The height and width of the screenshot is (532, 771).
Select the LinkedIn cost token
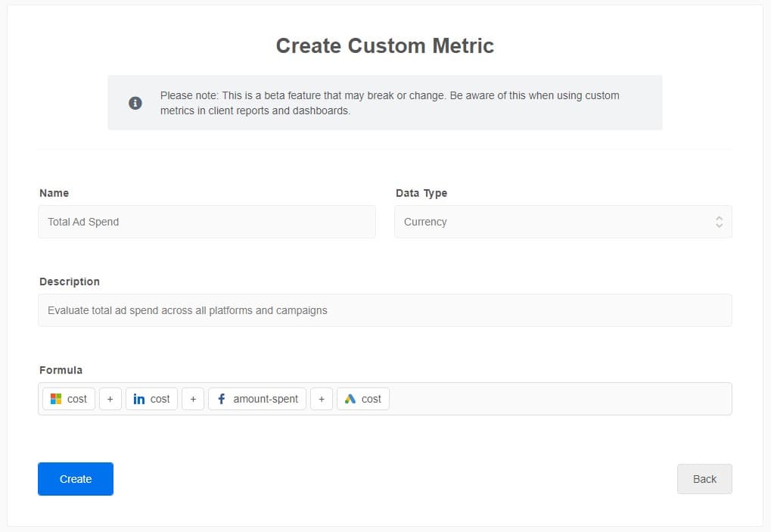151,399
